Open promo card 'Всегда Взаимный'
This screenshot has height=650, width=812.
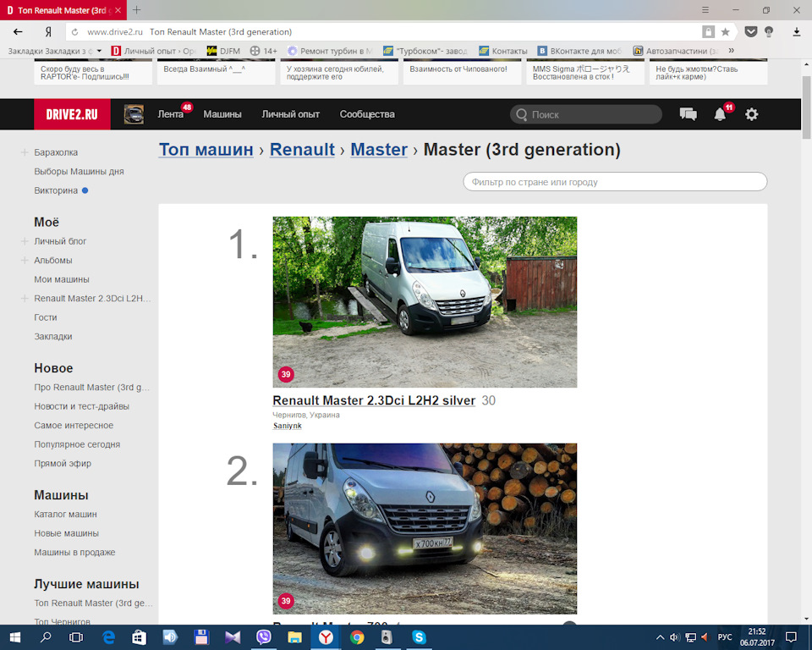[x=216, y=72]
